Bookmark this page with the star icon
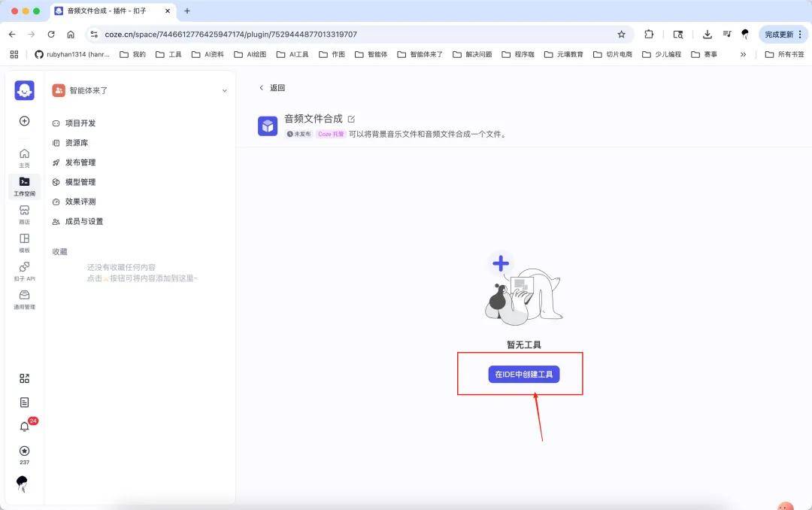Viewport: 812px width, 510px height. tap(621, 34)
